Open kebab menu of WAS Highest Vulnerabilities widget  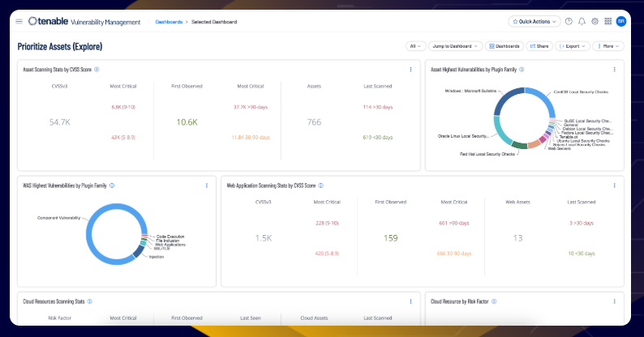coord(207,186)
